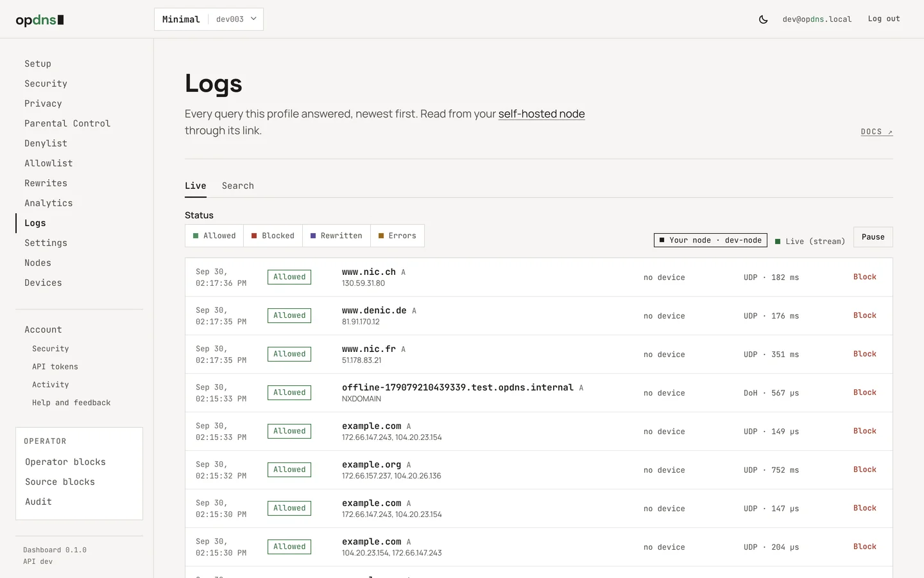This screenshot has width=924, height=578.
Task: Block www.nic.fr query
Action: click(864, 354)
